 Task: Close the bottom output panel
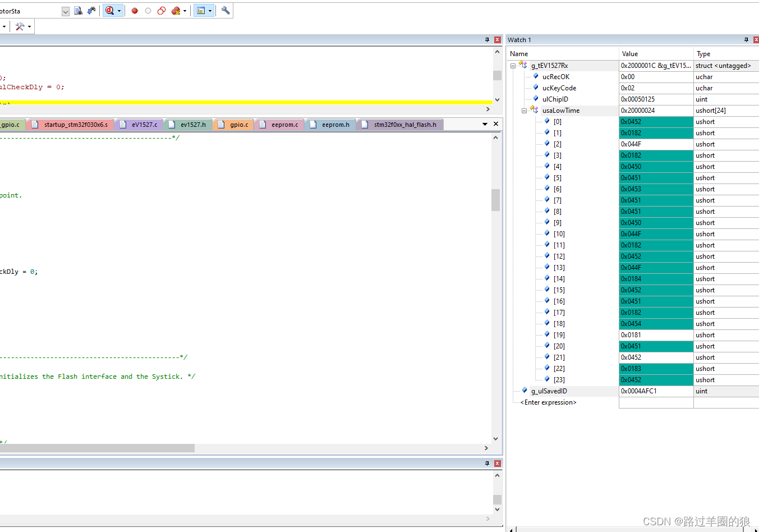(x=497, y=464)
